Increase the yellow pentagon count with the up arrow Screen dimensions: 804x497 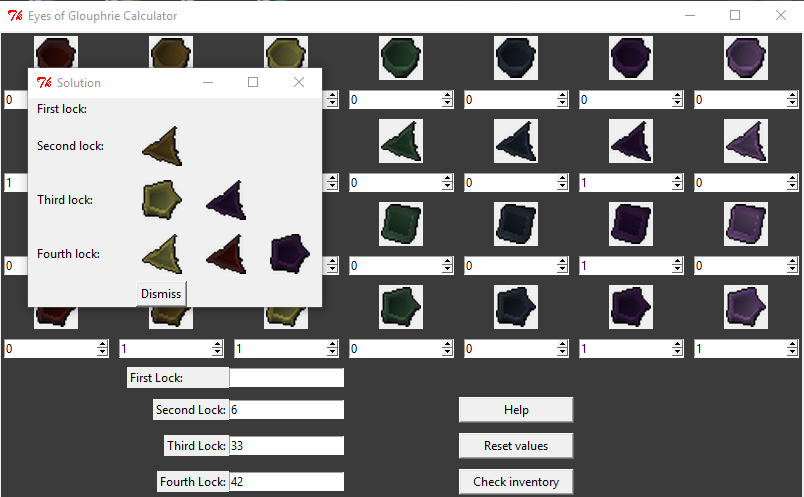coord(332,345)
